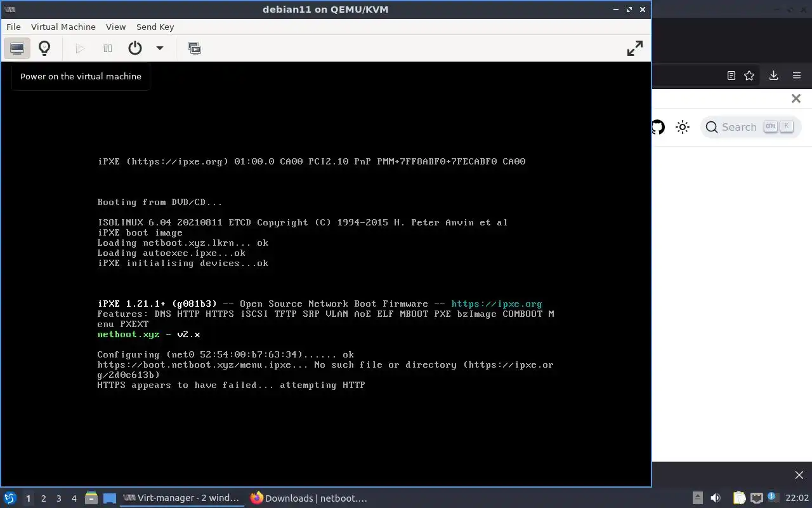812x508 pixels.
Task: Close the debian11 QEMU/KVM window
Action: pos(643,10)
